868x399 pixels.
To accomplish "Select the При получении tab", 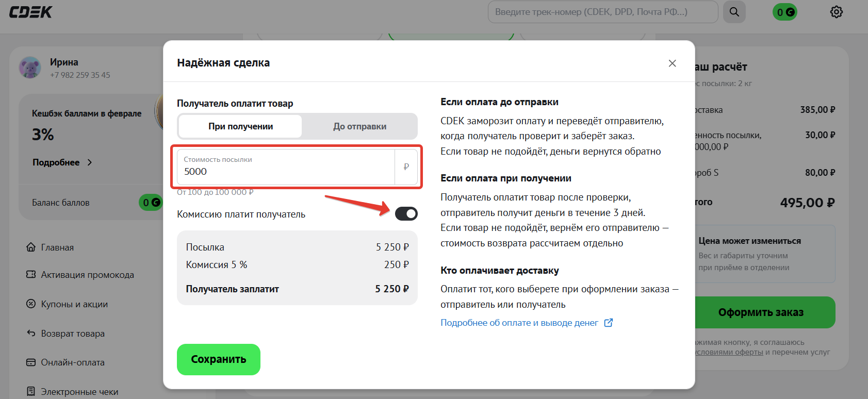I will 241,126.
